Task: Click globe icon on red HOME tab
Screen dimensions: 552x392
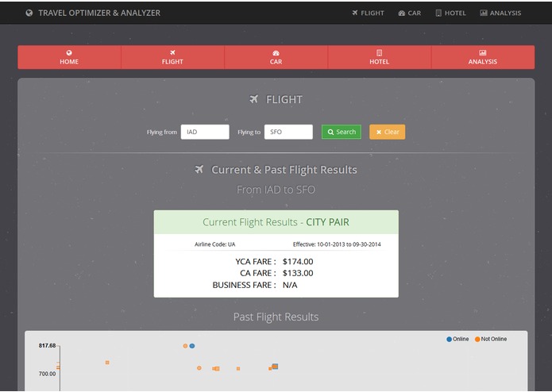Action: point(69,52)
